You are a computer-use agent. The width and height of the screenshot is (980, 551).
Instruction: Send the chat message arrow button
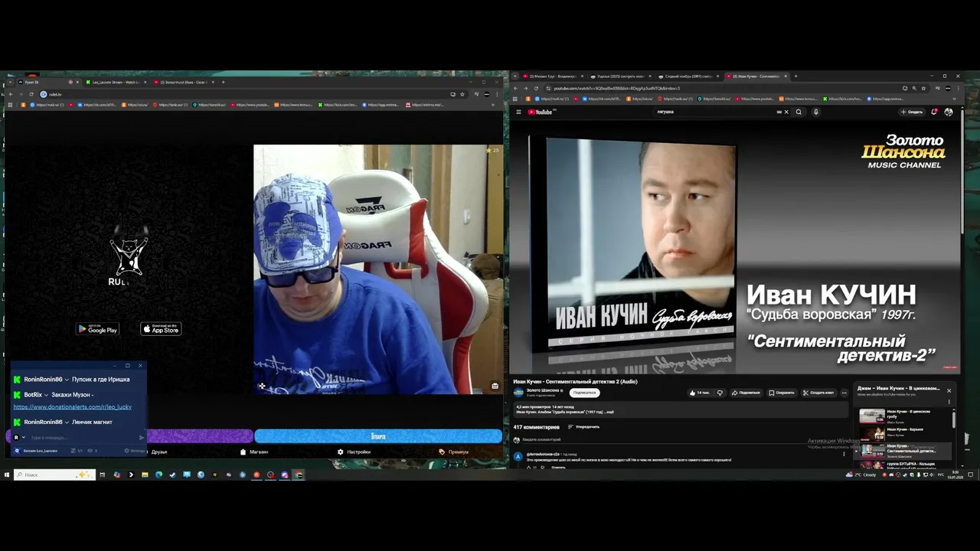(x=142, y=438)
